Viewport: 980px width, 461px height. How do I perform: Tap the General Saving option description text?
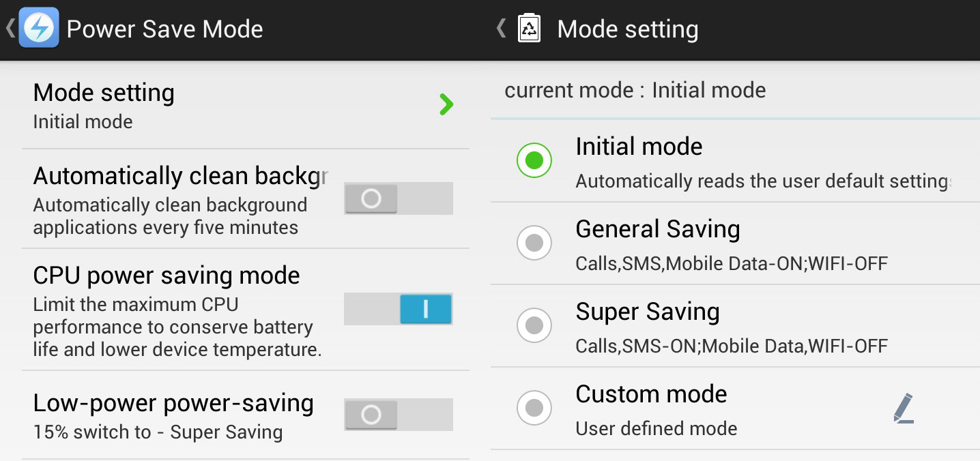click(x=732, y=263)
